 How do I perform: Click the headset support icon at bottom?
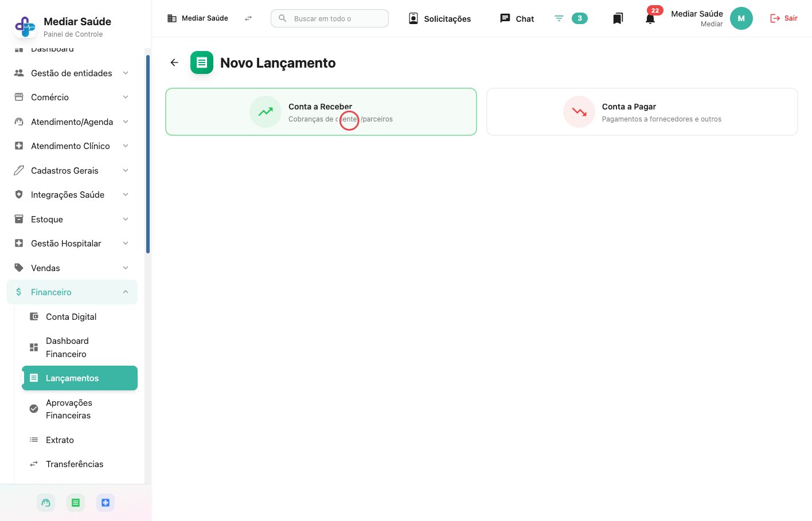coord(46,503)
